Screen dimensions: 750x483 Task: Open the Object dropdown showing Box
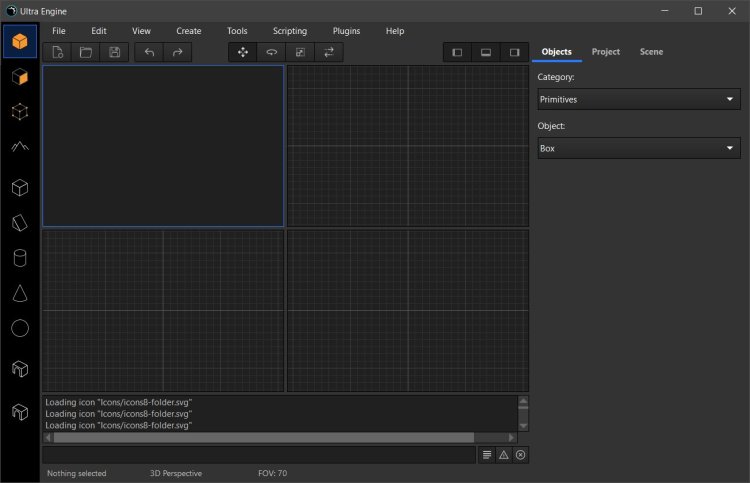638,148
